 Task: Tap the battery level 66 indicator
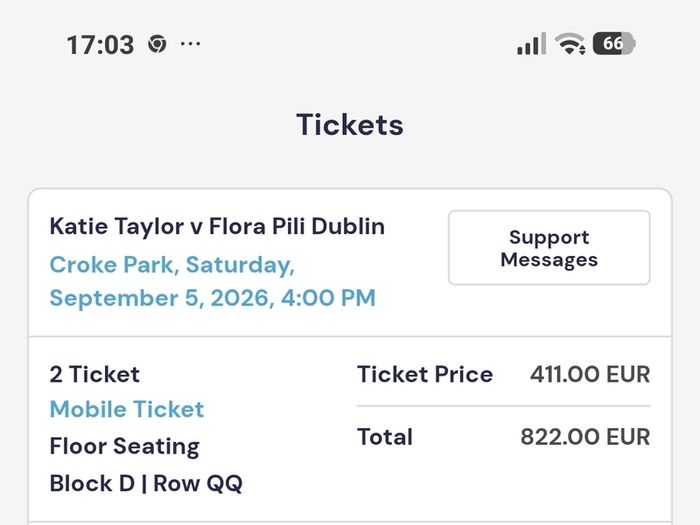(614, 44)
